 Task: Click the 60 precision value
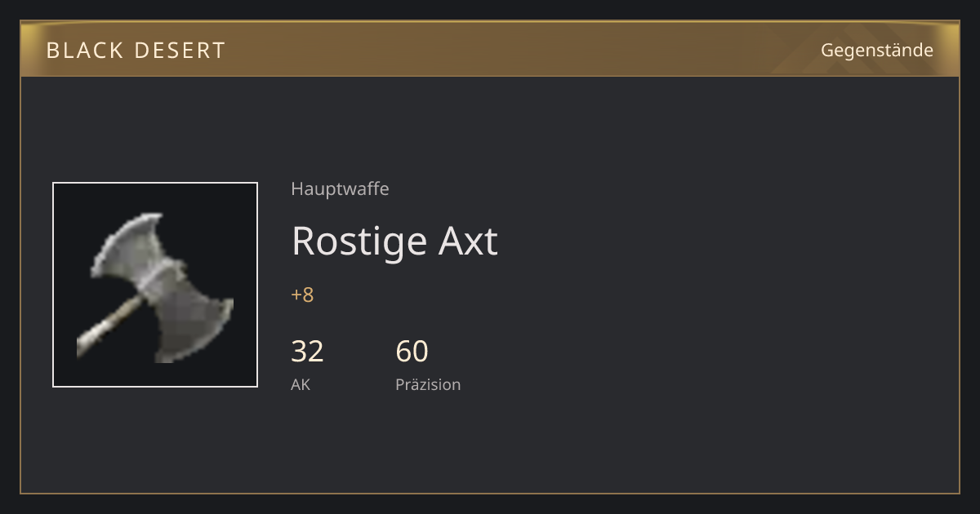click(412, 352)
